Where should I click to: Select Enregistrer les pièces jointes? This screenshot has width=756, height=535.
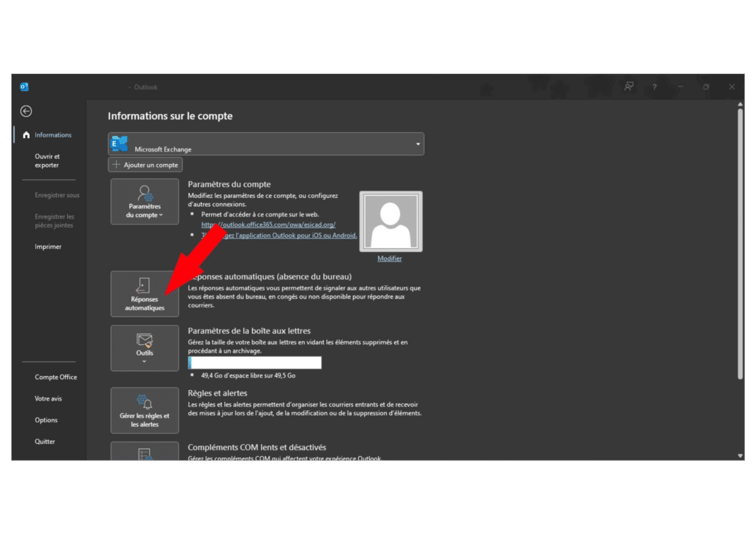click(54, 221)
